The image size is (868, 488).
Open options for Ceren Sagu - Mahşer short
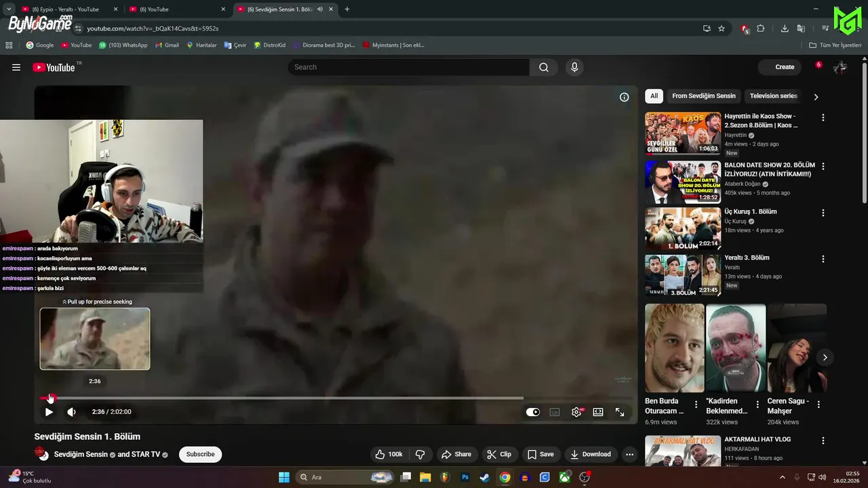tap(818, 405)
